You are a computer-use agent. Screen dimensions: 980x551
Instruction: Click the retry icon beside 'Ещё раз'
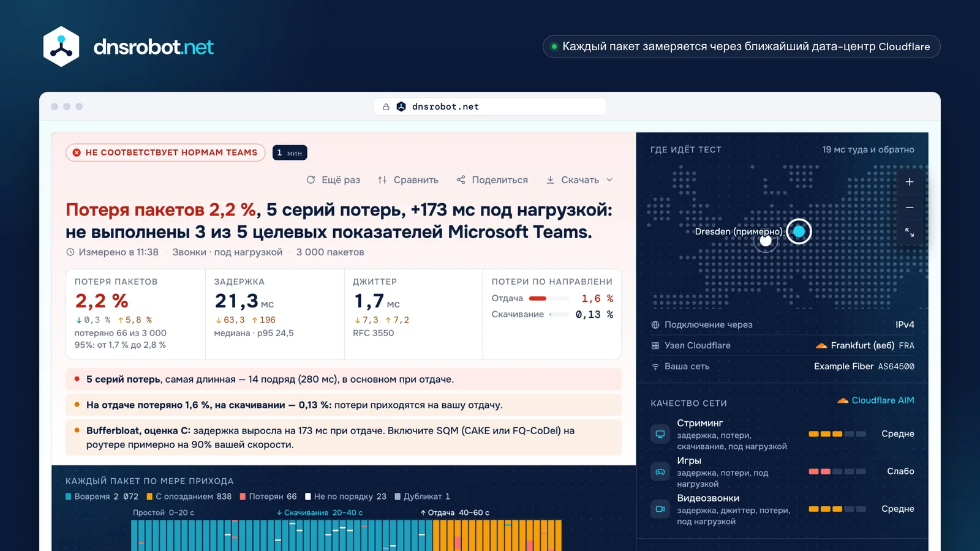coord(311,180)
